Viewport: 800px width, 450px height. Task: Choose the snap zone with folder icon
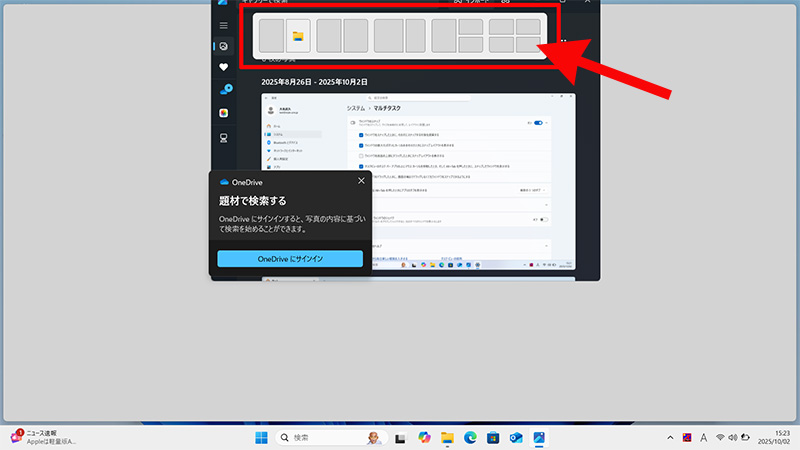297,36
